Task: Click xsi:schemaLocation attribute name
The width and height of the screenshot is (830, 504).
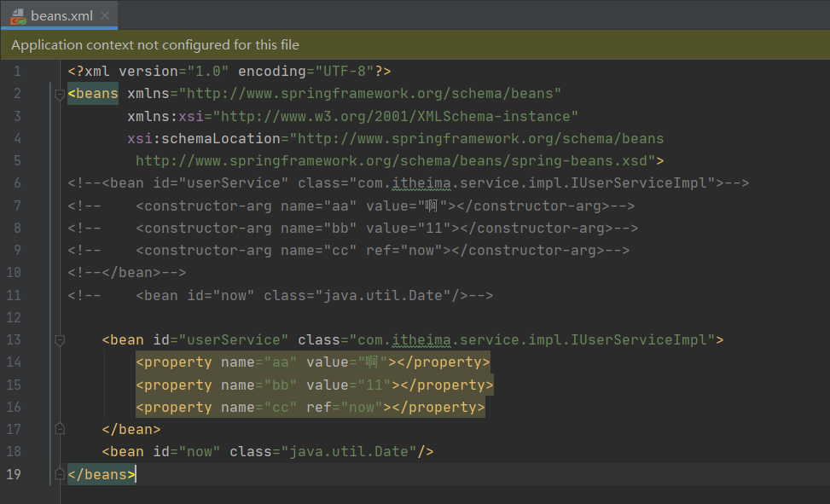Action: [204, 139]
